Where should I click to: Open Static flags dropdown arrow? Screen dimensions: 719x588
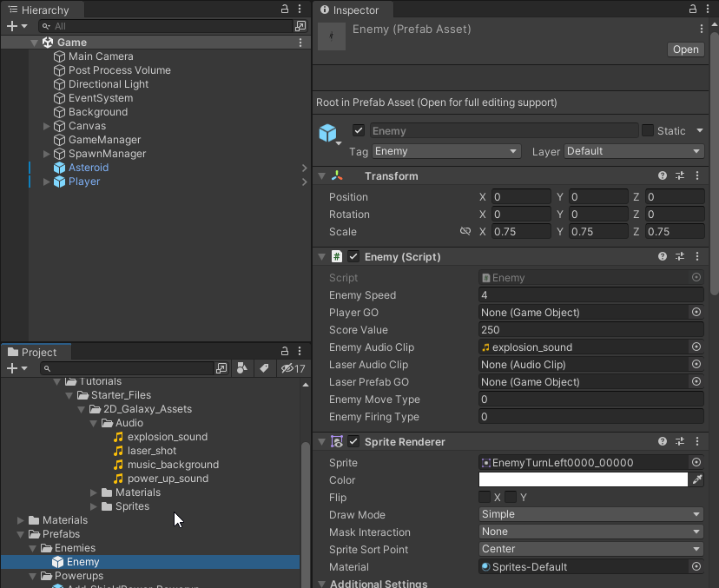(700, 131)
